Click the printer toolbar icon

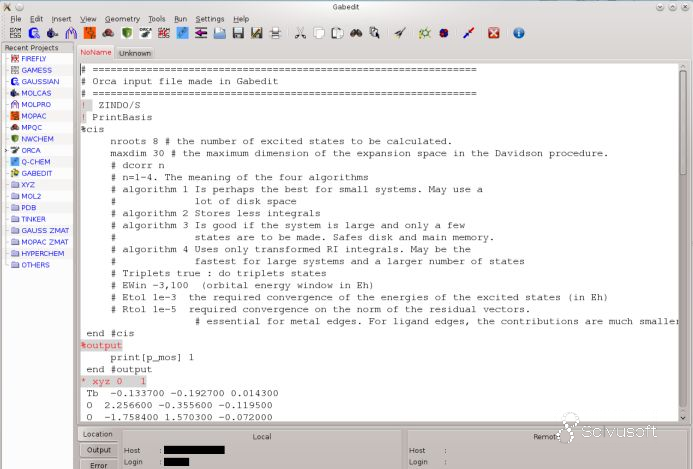click(275, 33)
